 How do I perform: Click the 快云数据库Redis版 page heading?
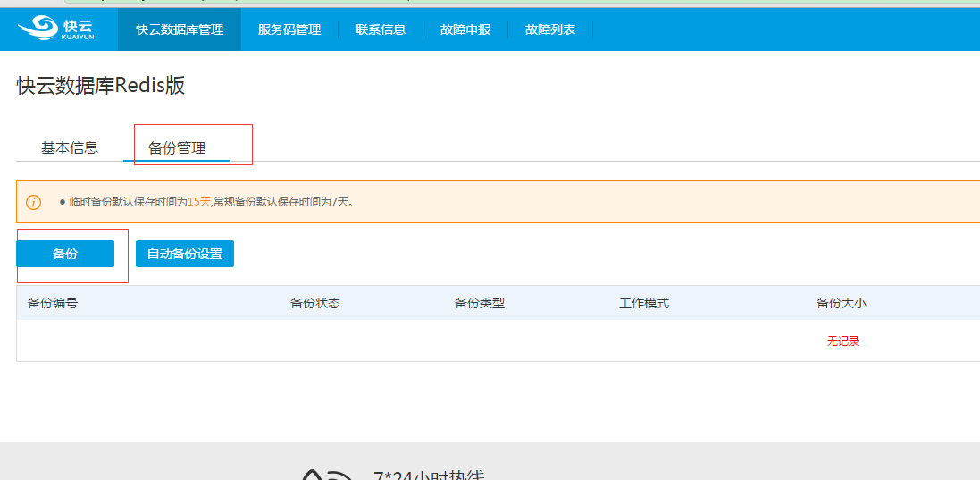click(101, 86)
